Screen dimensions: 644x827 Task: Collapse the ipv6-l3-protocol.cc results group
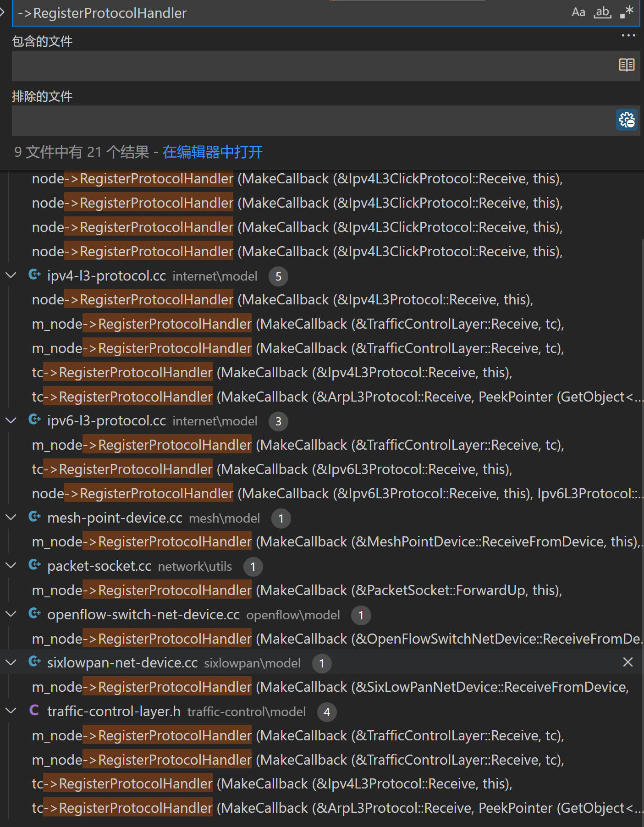pyautogui.click(x=11, y=420)
